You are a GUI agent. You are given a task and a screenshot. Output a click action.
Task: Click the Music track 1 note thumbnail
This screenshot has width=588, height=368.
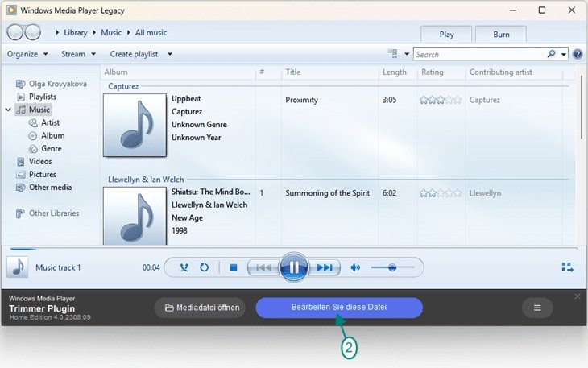pos(17,267)
